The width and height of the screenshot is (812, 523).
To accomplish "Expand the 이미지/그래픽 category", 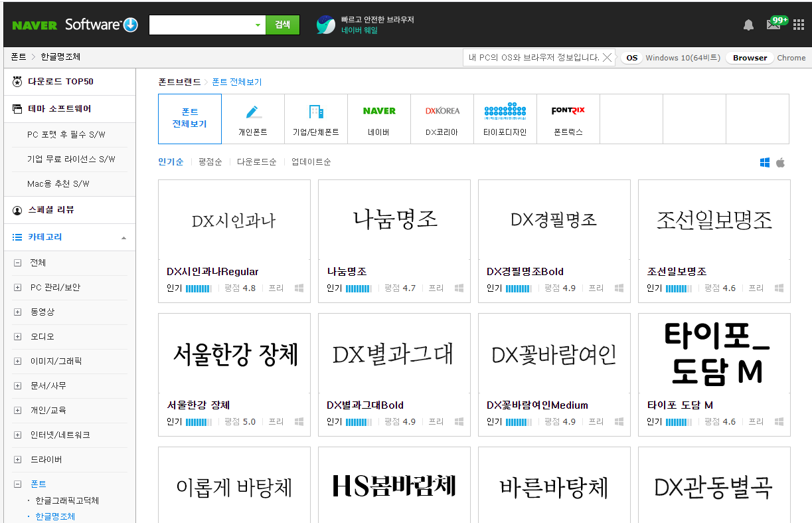I will (17, 362).
